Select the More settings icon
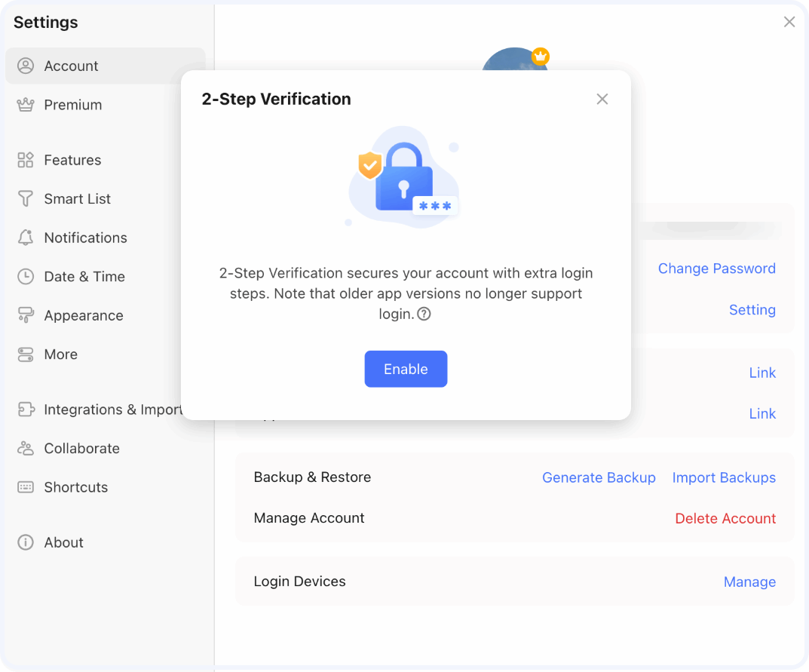Viewport: 809px width, 672px height. coord(26,354)
